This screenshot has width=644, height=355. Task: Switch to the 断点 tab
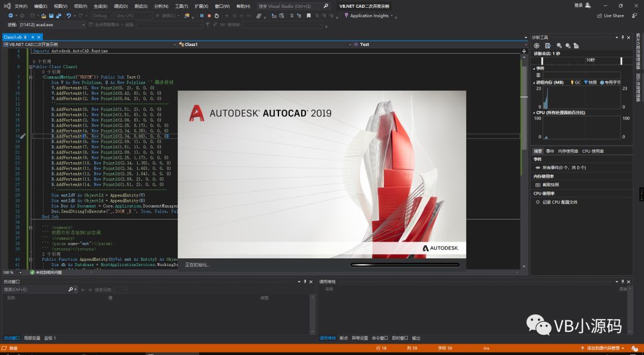343,338
